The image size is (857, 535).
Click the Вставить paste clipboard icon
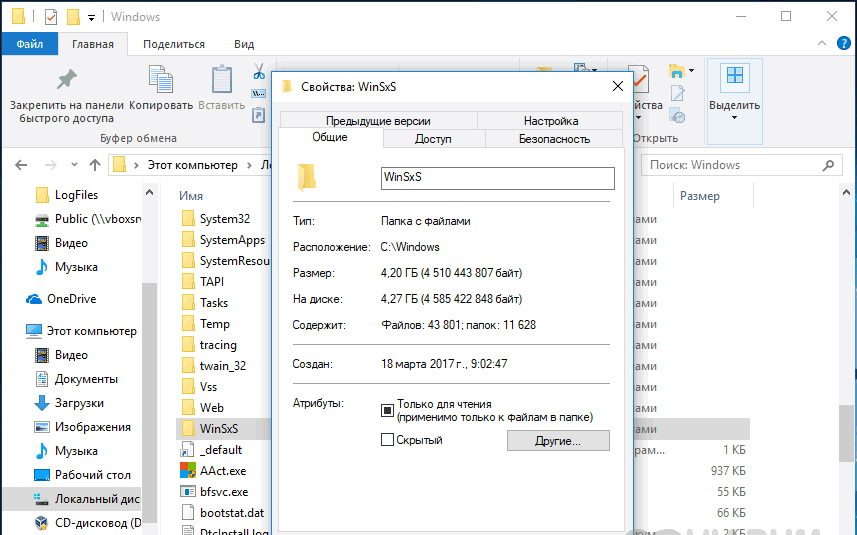(x=222, y=79)
